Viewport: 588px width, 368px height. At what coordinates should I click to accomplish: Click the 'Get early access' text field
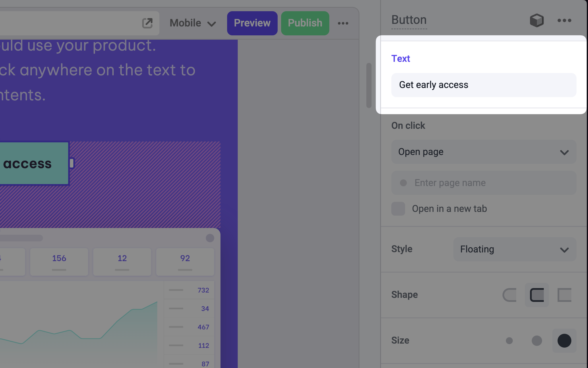483,85
